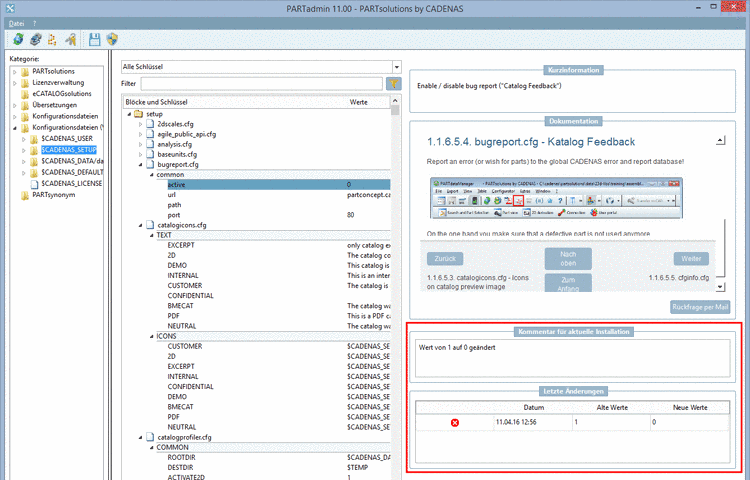Expand the $CADENAS_DEFAULT node

[24, 173]
